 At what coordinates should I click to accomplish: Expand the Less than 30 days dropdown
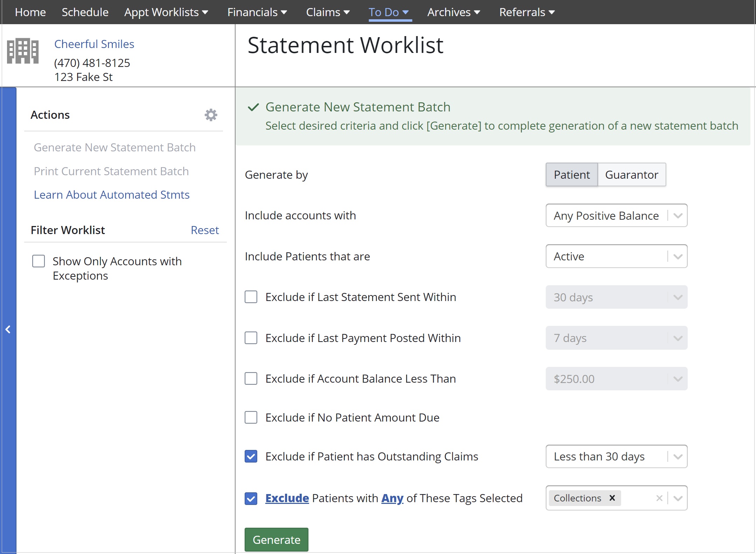616,456
